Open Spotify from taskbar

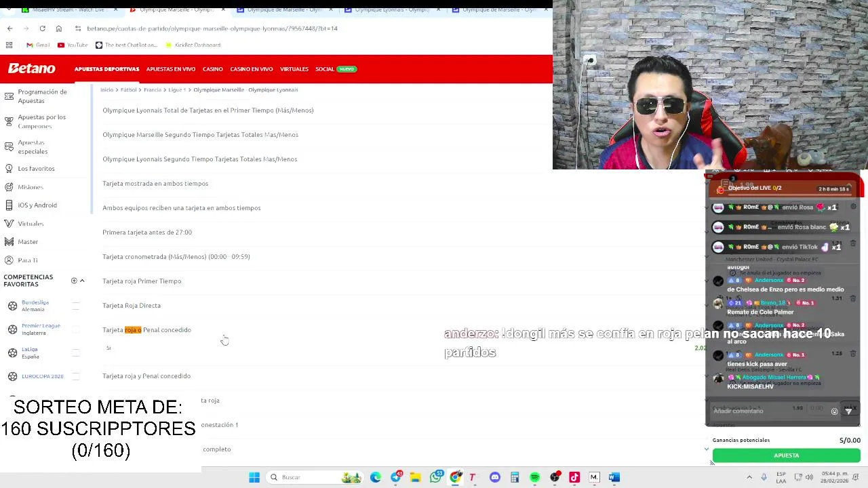tap(534, 477)
